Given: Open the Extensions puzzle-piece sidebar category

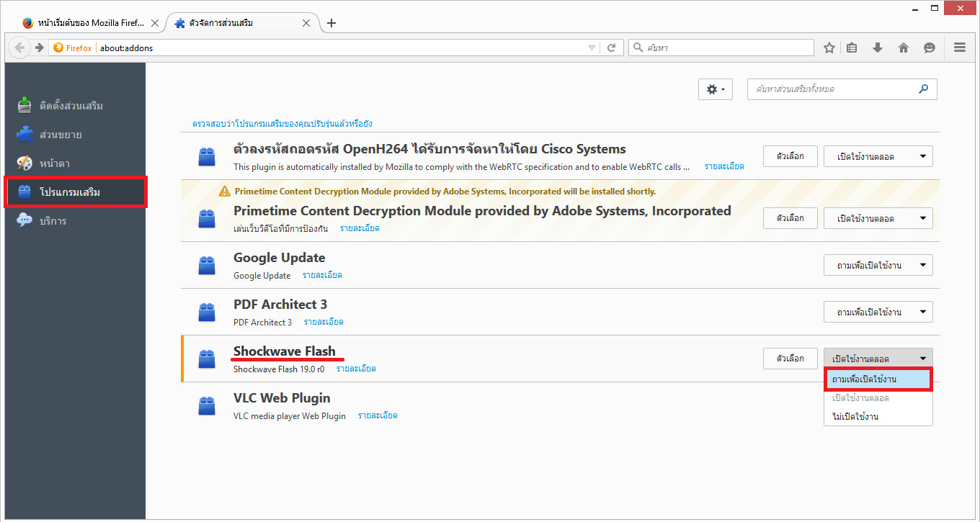Looking at the screenshot, I should point(61,135).
